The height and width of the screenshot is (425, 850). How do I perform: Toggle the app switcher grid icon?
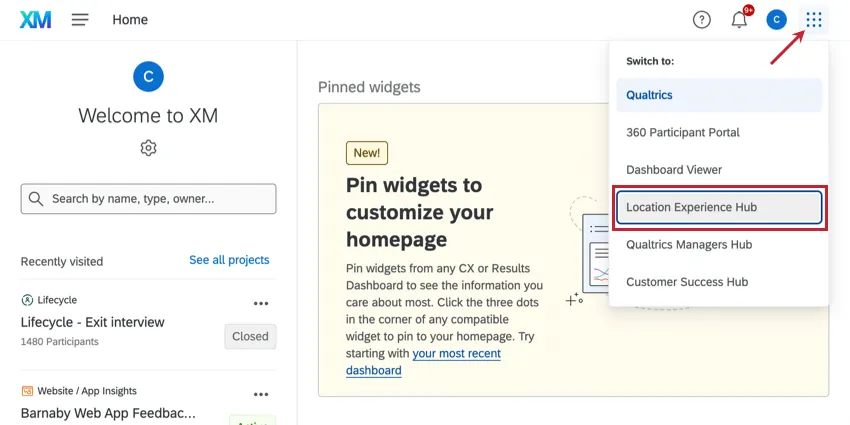814,20
